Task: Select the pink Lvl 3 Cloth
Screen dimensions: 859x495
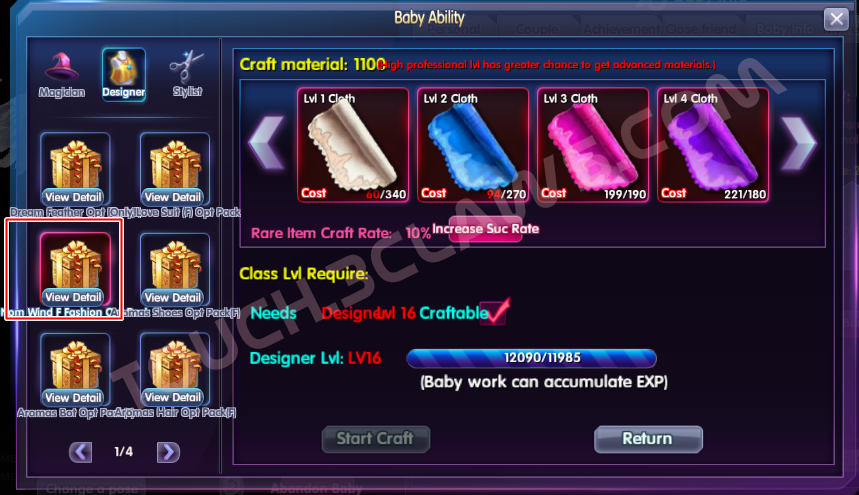Action: click(593, 145)
